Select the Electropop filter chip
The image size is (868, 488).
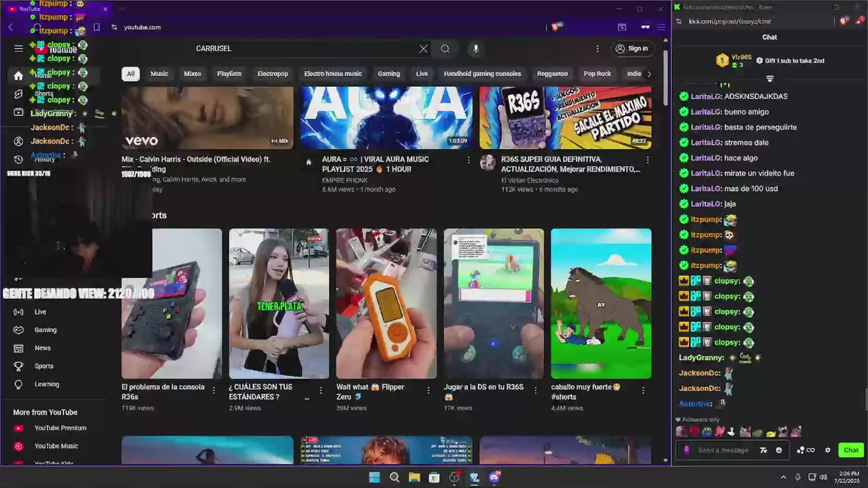[273, 74]
